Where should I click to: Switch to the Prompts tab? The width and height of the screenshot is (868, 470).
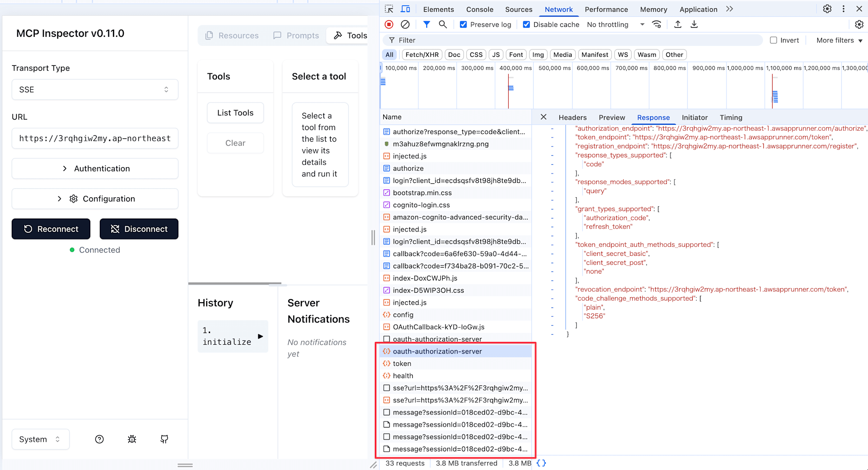296,36
